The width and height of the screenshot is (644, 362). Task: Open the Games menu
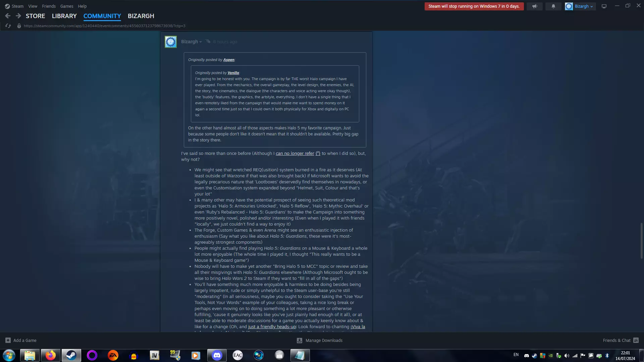point(66,6)
